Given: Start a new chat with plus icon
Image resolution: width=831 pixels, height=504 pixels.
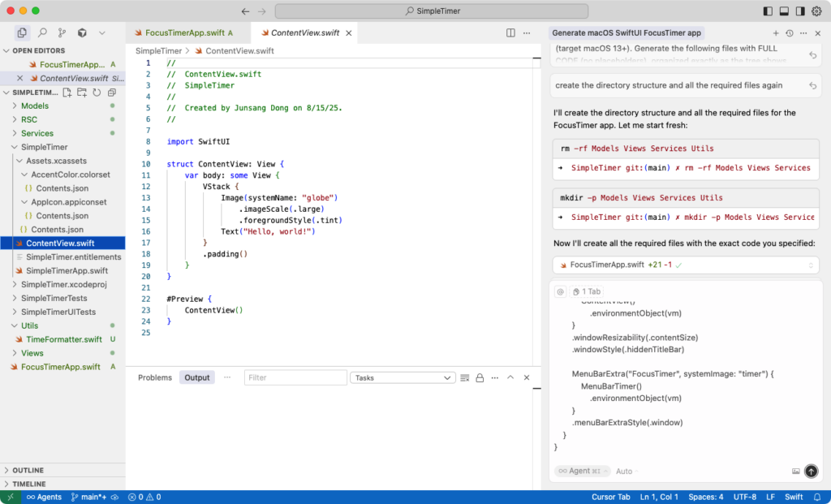Looking at the screenshot, I should (776, 32).
